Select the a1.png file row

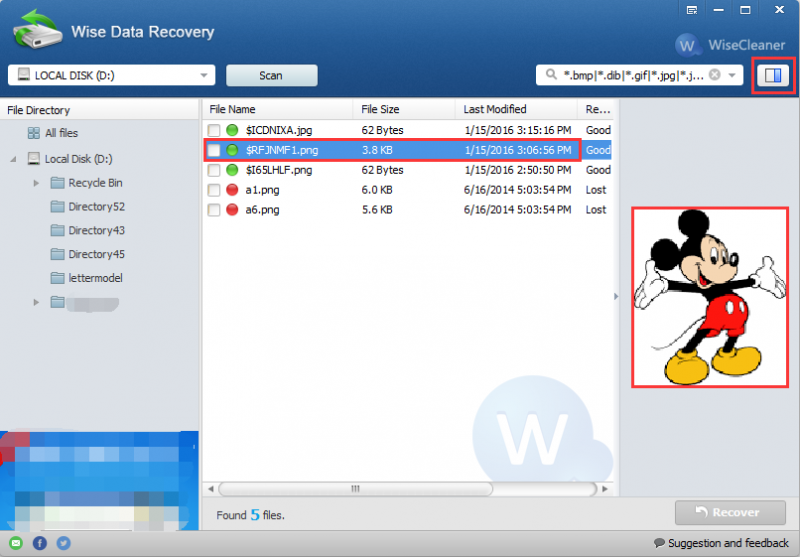coord(408,190)
